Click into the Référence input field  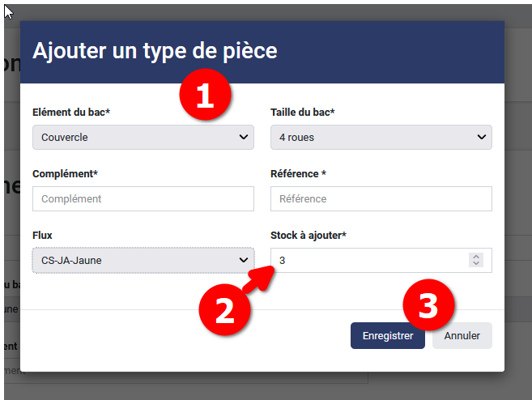pyautogui.click(x=381, y=199)
